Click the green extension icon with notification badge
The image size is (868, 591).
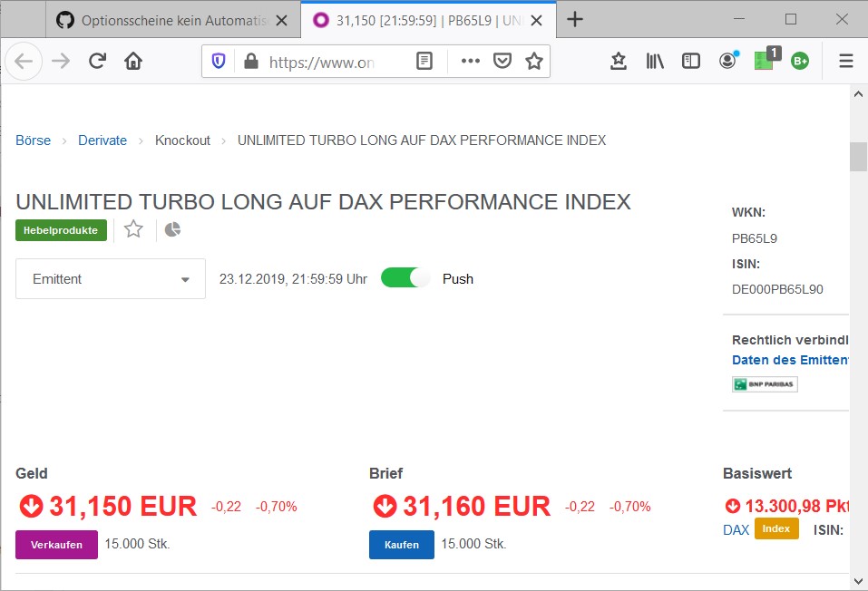[763, 60]
